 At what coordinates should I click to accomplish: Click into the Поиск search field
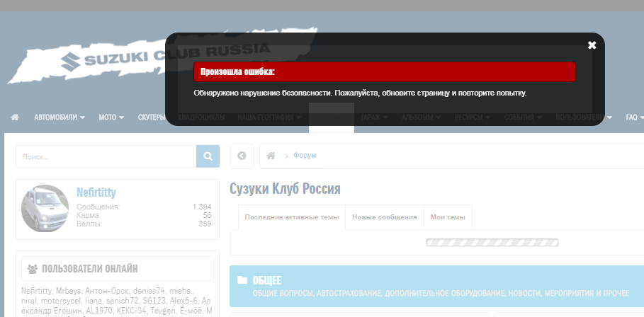coord(106,156)
